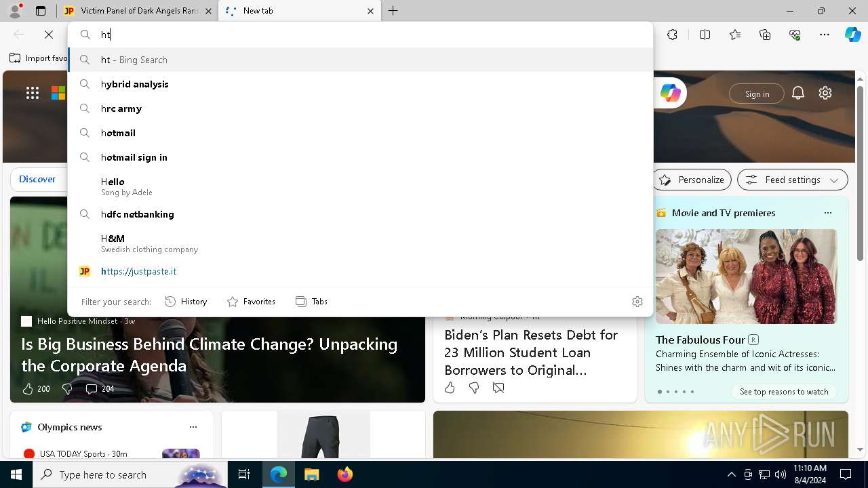Open The Fabulous Four movie thumbnail

click(746, 277)
